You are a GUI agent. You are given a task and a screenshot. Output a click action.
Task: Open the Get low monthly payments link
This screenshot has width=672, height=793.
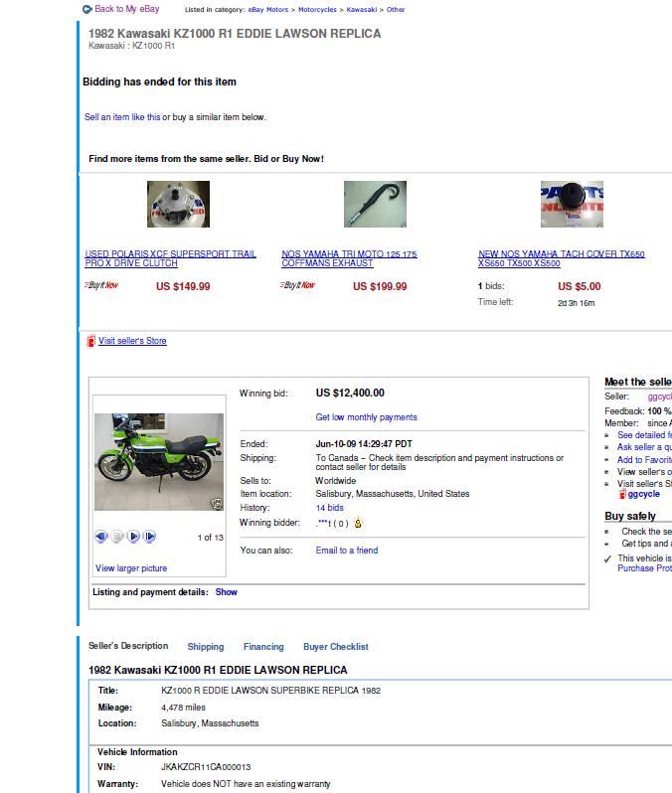click(367, 417)
